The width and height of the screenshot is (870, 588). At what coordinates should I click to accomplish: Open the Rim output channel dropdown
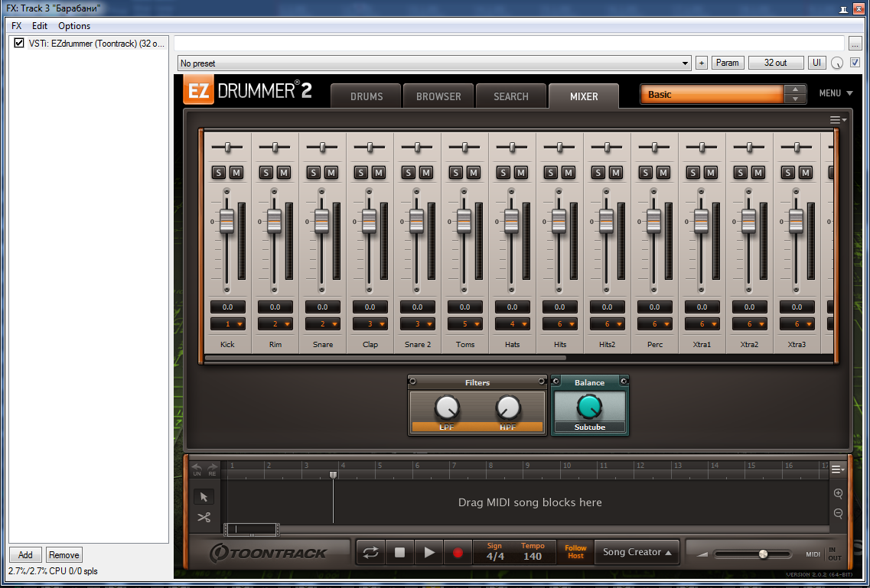[275, 324]
